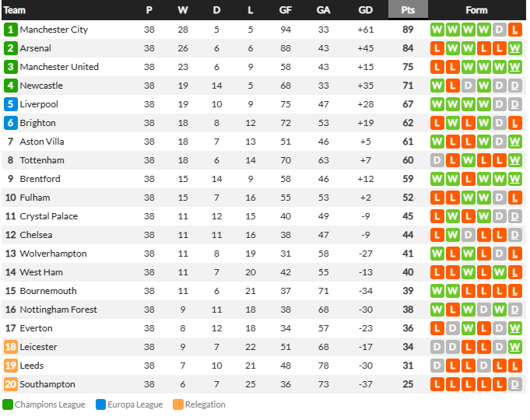This screenshot has width=530, height=420.
Task: Click the blue Europa League legend swatch
Action: (100, 404)
